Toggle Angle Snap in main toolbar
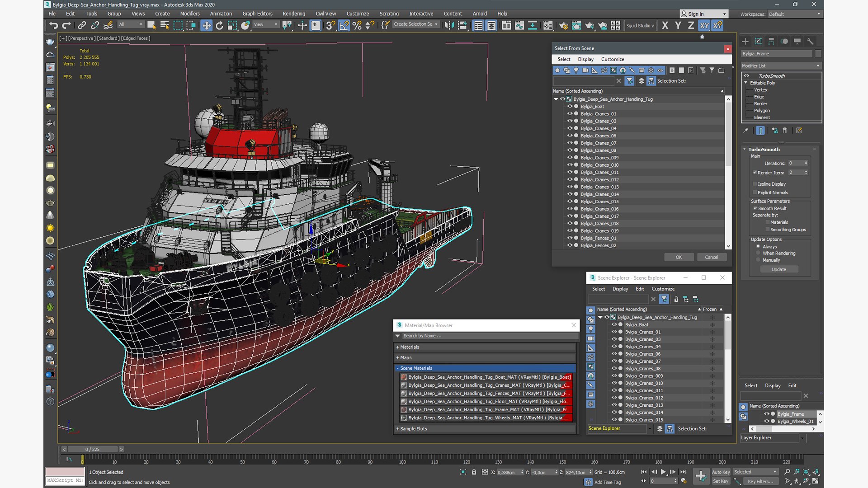This screenshot has height=488, width=868. 344,25
